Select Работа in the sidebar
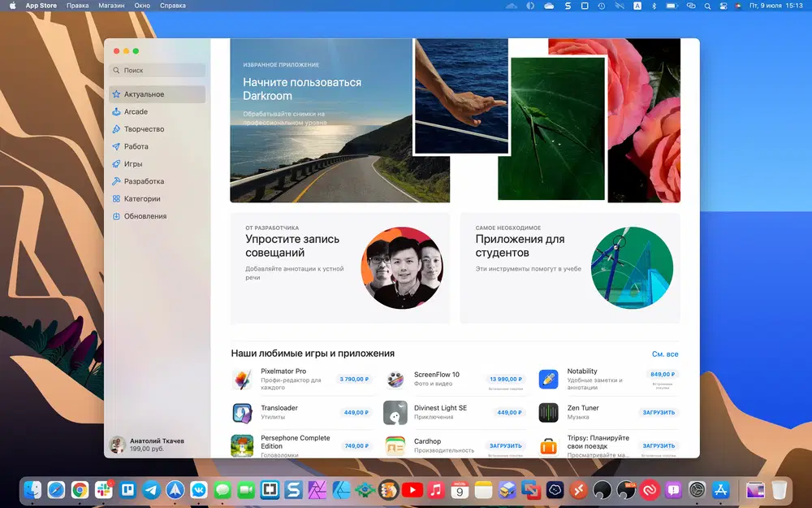Viewport: 812px width, 508px height. (157, 146)
